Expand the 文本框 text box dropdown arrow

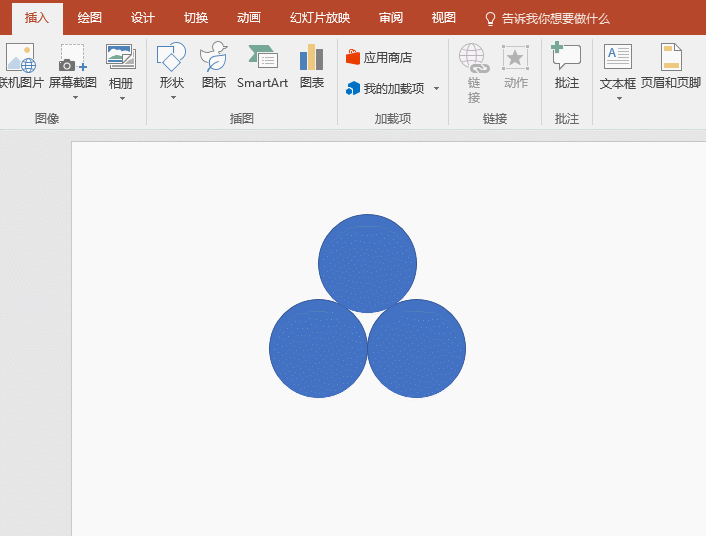pos(618,99)
